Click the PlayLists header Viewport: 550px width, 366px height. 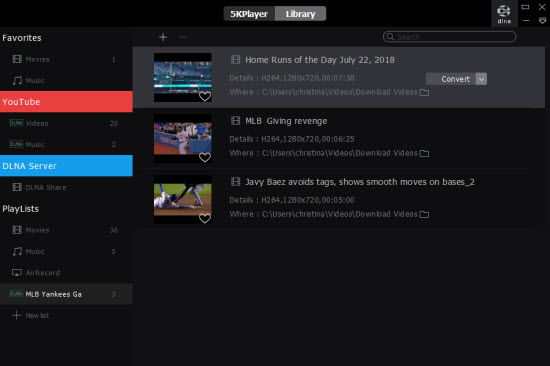pyautogui.click(x=21, y=209)
